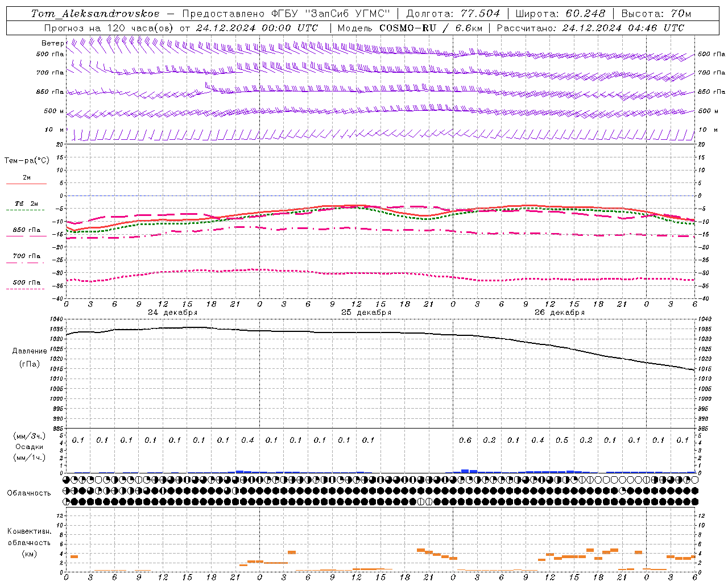Select the (мм/3ч.) unit label
The width and height of the screenshot is (728, 582).
30,436
